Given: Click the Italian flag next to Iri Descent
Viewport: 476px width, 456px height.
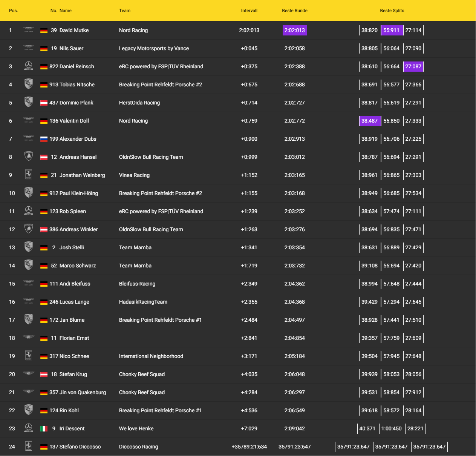Looking at the screenshot, I should (44, 428).
